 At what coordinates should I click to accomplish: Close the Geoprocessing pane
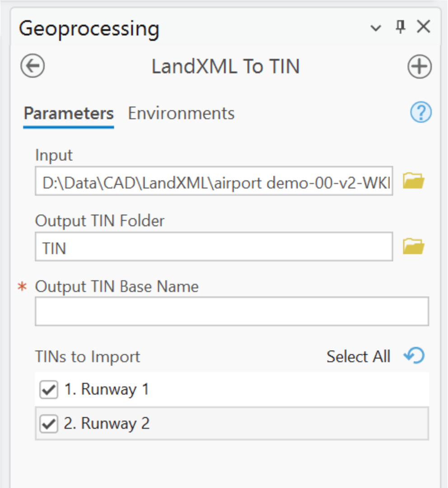424,27
